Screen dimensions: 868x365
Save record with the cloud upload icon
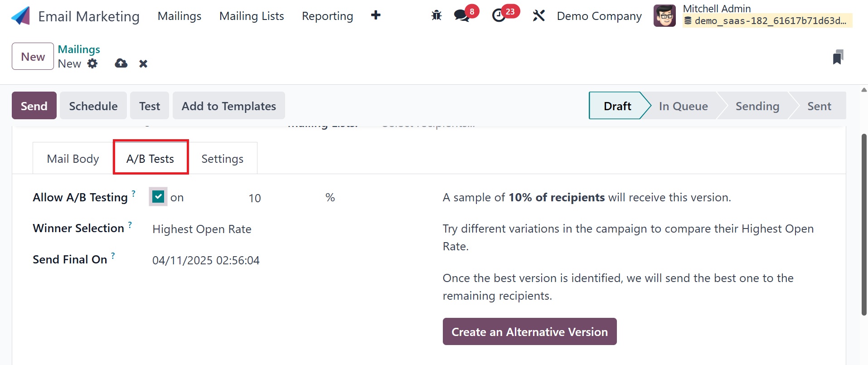pos(121,63)
